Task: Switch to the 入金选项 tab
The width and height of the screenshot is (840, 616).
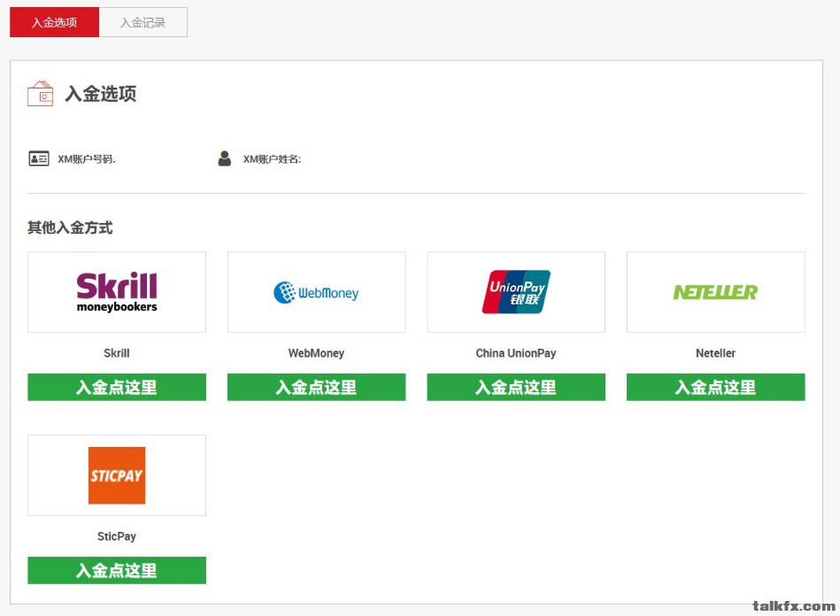Action: (54, 23)
